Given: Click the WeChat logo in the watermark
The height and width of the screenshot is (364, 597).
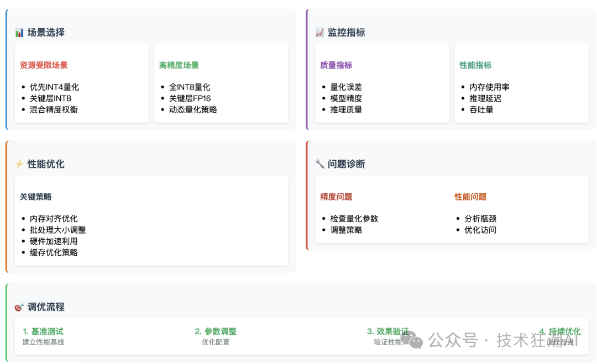Looking at the screenshot, I should [x=412, y=340].
